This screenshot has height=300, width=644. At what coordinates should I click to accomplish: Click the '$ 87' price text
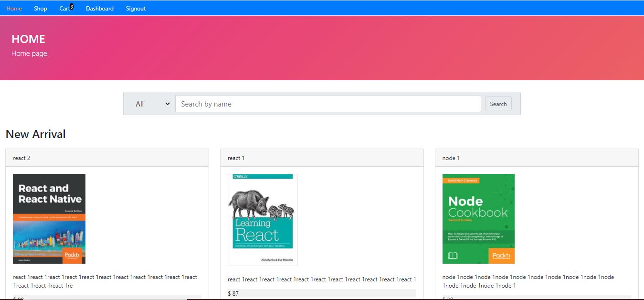(x=233, y=293)
